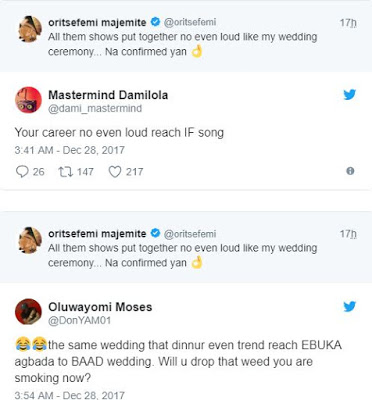Open the 3:54 AM - Dec 28, 2017 timestamp
The width and height of the screenshot is (372, 400).
point(69,395)
